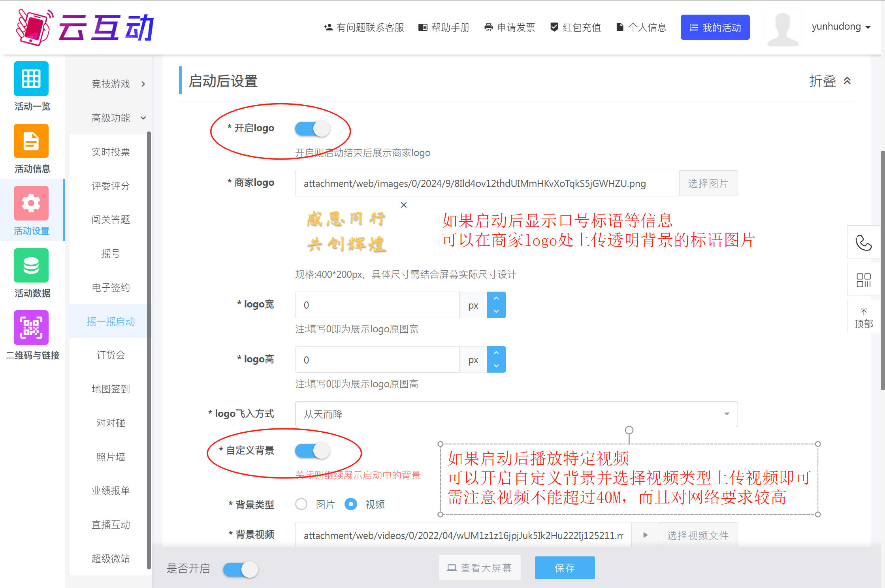Click the blue 保存 button
Viewport: 885px width, 588px height.
[x=565, y=568]
